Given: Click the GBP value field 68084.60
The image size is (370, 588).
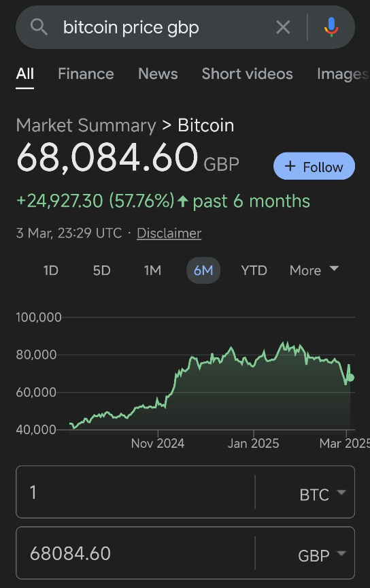Looking at the screenshot, I should [x=135, y=553].
